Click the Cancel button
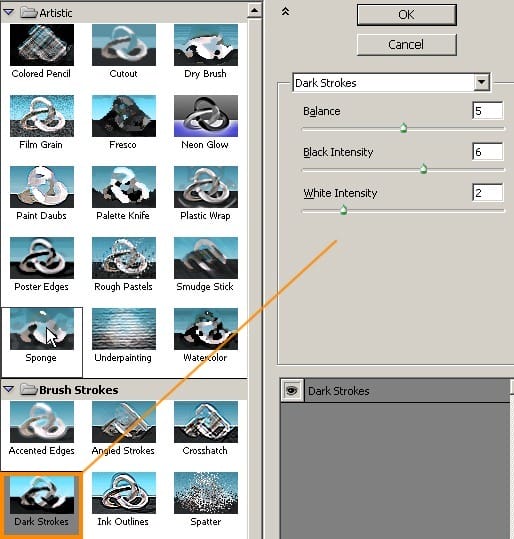Image resolution: width=514 pixels, height=539 pixels. (407, 45)
